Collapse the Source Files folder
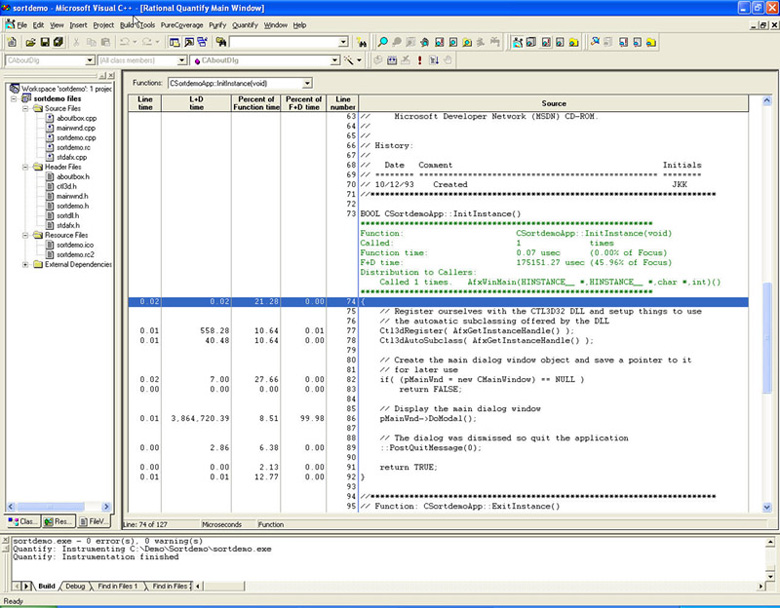780x608 pixels. pyautogui.click(x=26, y=108)
